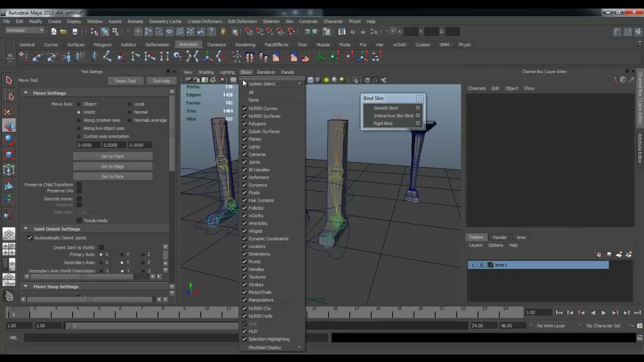Toggle Automatically Orient Joints checkbox
Image resolution: width=644 pixels, height=362 pixels.
pyautogui.click(x=30, y=238)
